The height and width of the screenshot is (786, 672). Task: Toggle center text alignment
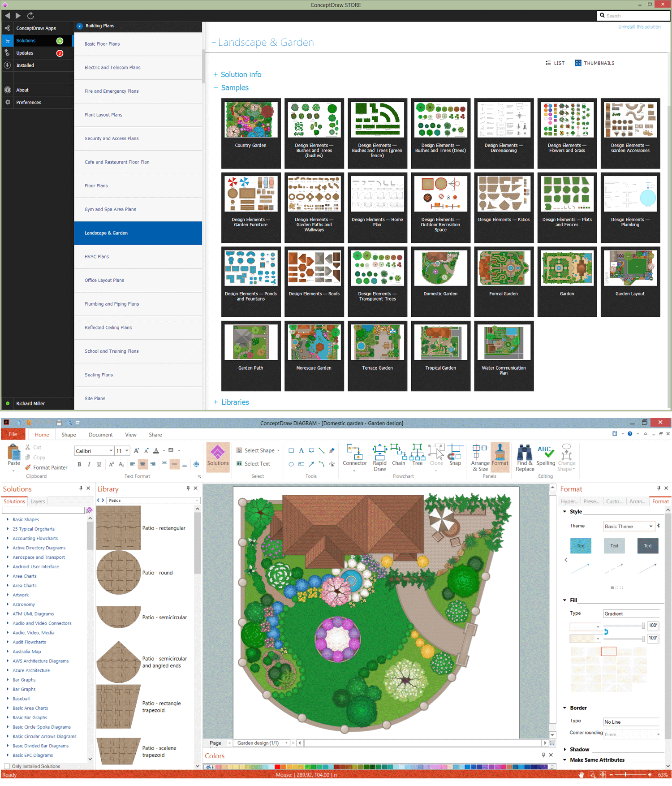point(142,464)
